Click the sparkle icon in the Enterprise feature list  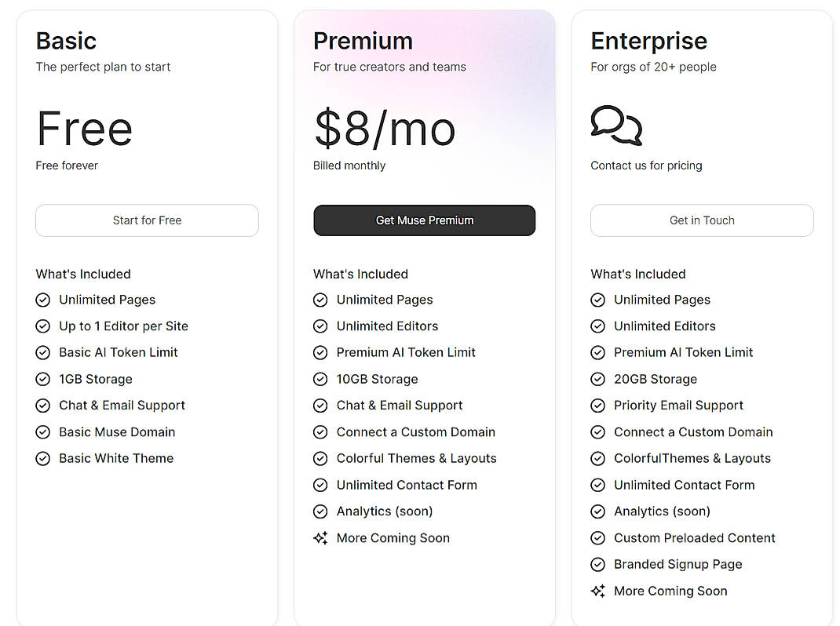point(598,591)
